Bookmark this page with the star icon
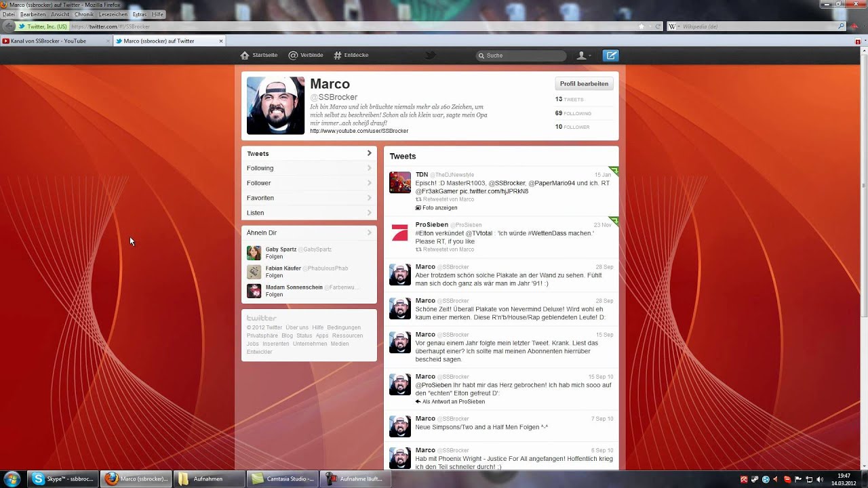Image resolution: width=868 pixels, height=488 pixels. [642, 26]
